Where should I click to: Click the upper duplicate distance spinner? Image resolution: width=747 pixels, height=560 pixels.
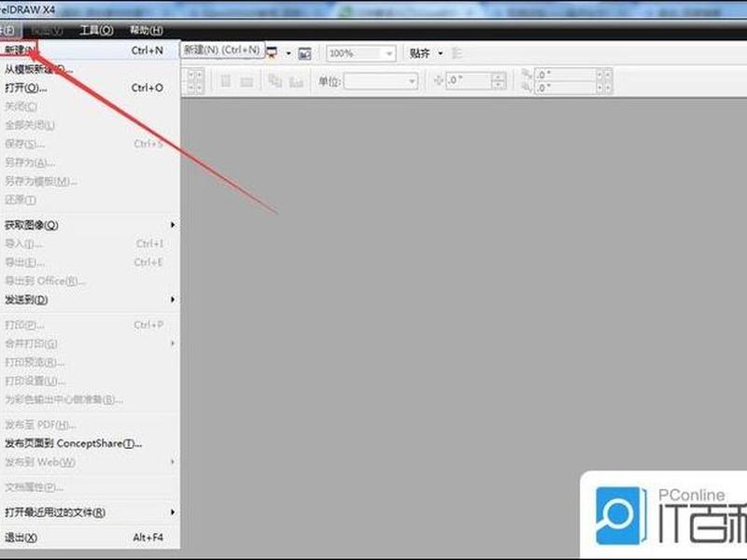(x=603, y=75)
